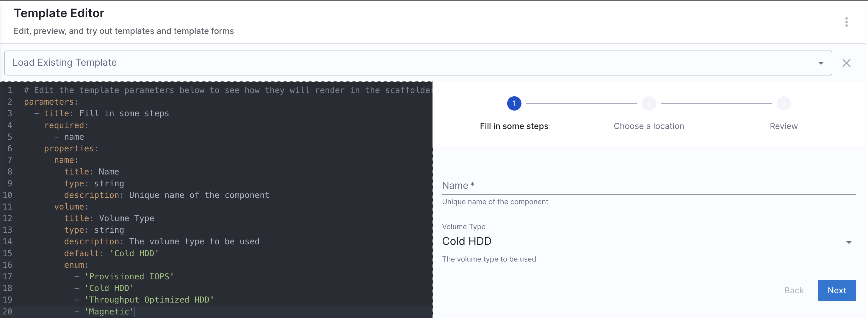The image size is (868, 318).
Task: Open the three-dot more options menu
Action: click(x=846, y=22)
